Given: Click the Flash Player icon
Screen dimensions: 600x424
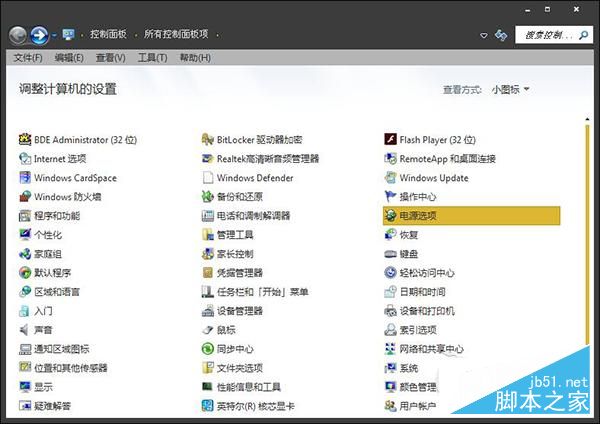Looking at the screenshot, I should click(x=390, y=139).
